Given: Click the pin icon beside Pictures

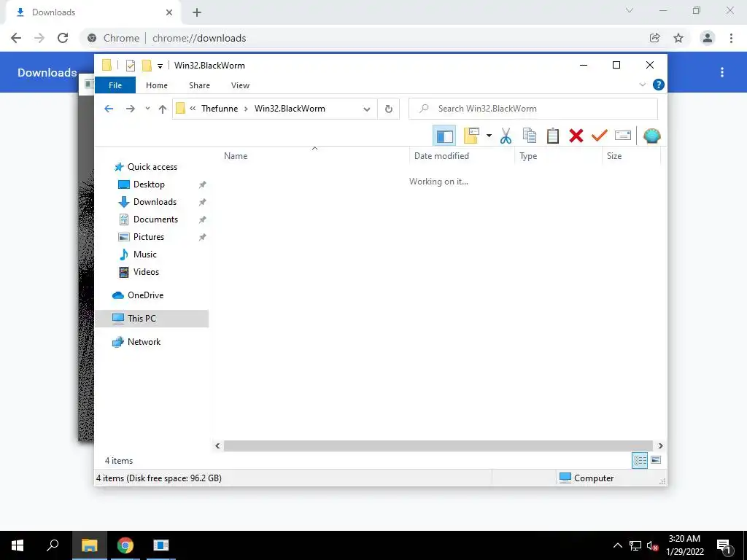Looking at the screenshot, I should [203, 237].
